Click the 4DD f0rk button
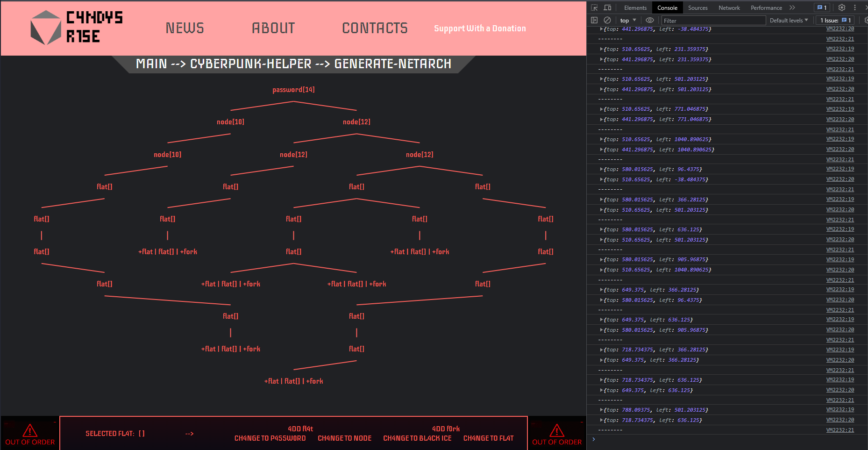868x450 pixels. [446, 429]
